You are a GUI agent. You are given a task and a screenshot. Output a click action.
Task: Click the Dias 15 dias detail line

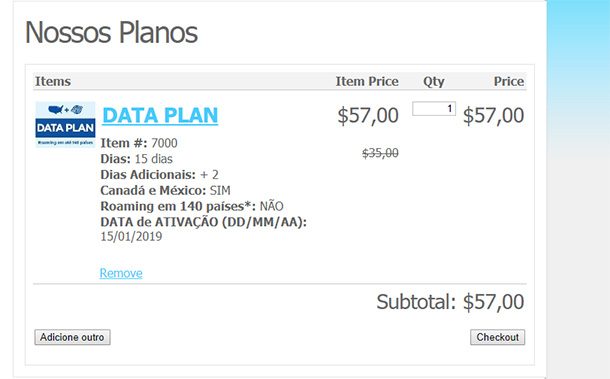(x=137, y=159)
